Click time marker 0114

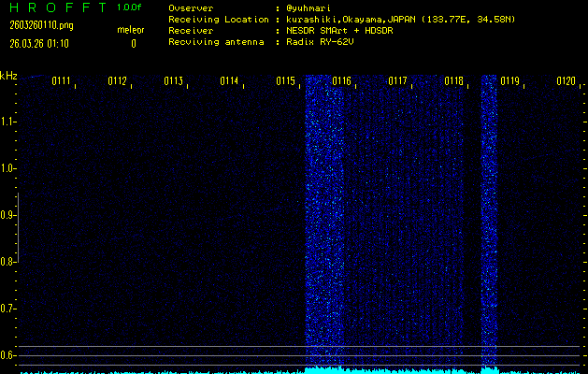coord(229,81)
